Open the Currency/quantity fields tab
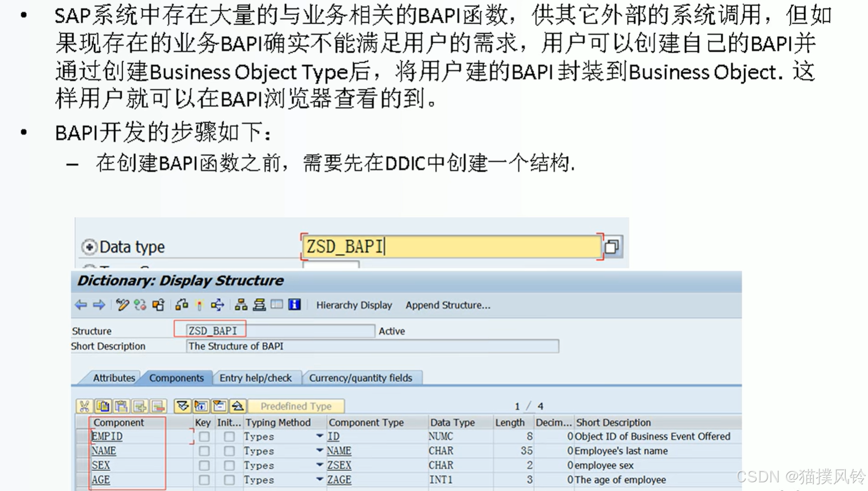This screenshot has width=868, height=491. [362, 378]
